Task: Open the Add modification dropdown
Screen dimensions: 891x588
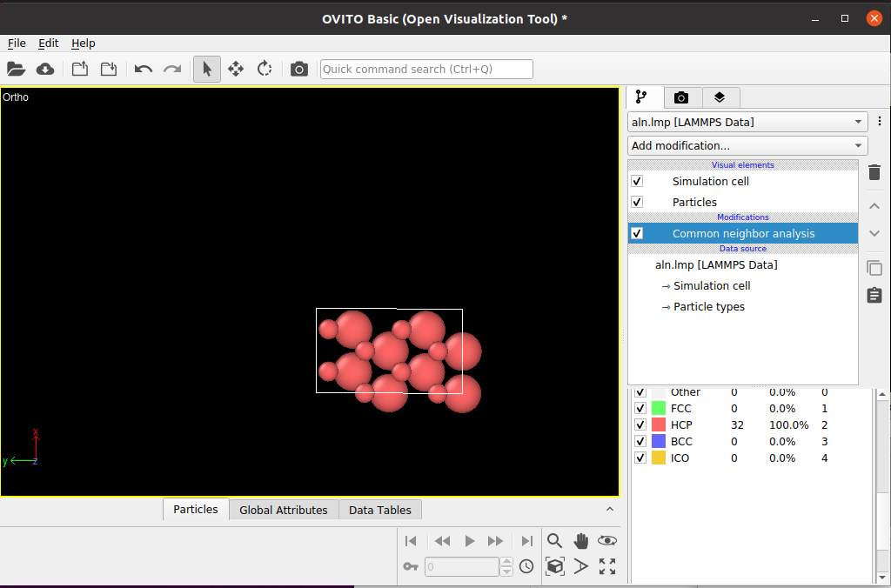Action: tap(747, 145)
